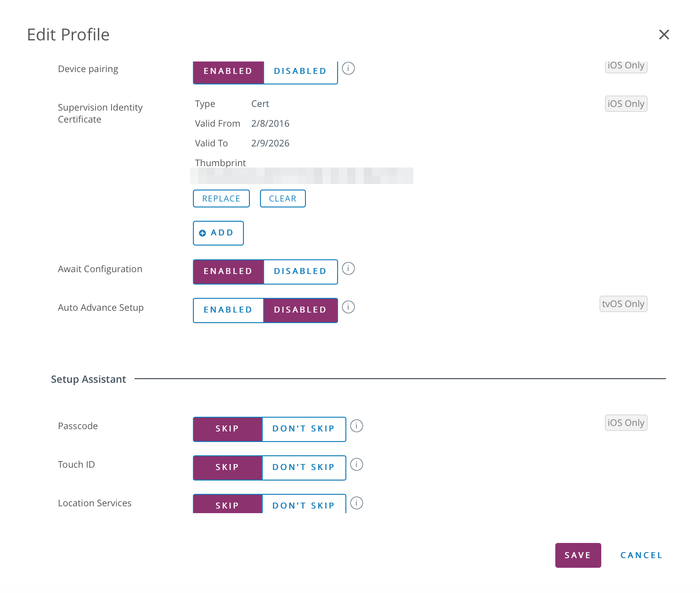700x593 pixels.
Task: Set Location Services to Don't Skip
Action: [304, 505]
